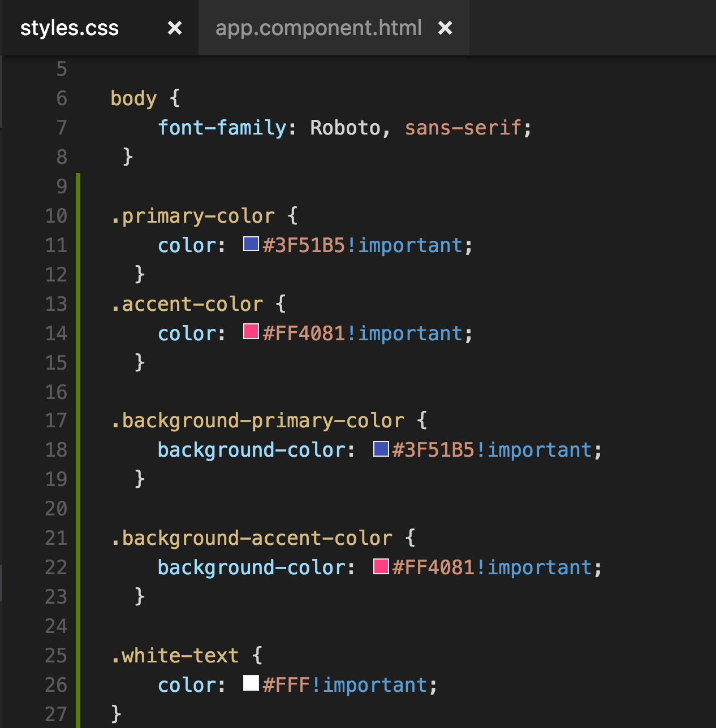This screenshot has width=716, height=728.
Task: Click background-color property on line 22
Action: [252, 567]
